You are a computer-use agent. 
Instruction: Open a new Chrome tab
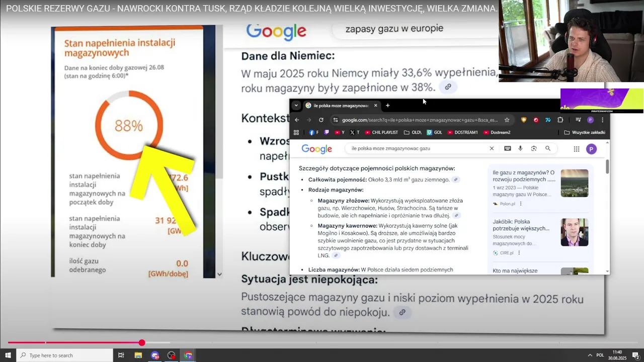click(387, 106)
